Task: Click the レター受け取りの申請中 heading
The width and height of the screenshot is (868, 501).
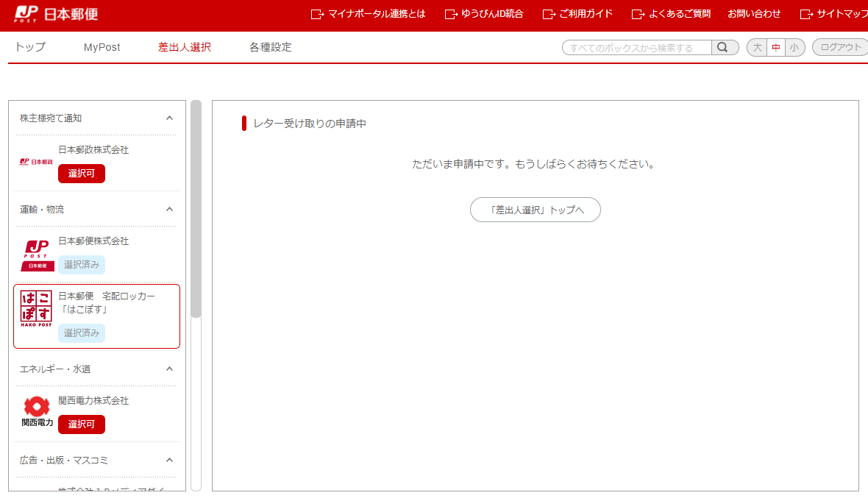Action: (x=310, y=124)
